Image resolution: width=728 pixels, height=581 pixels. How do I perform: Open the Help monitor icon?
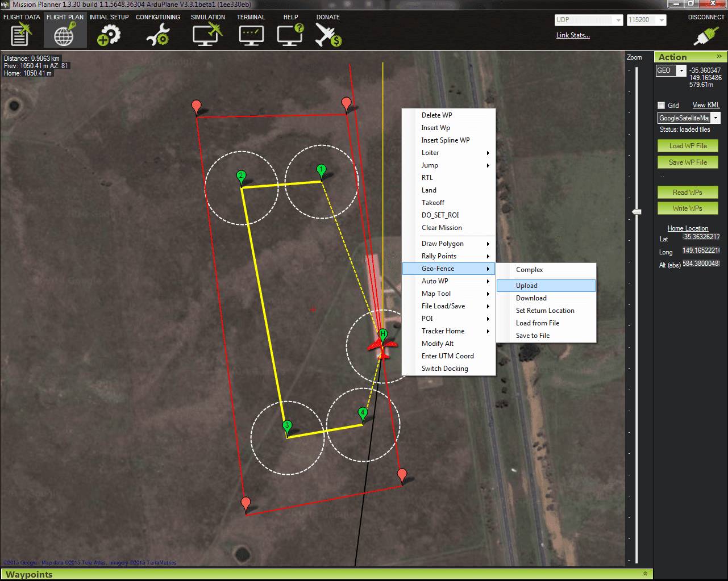[290, 35]
